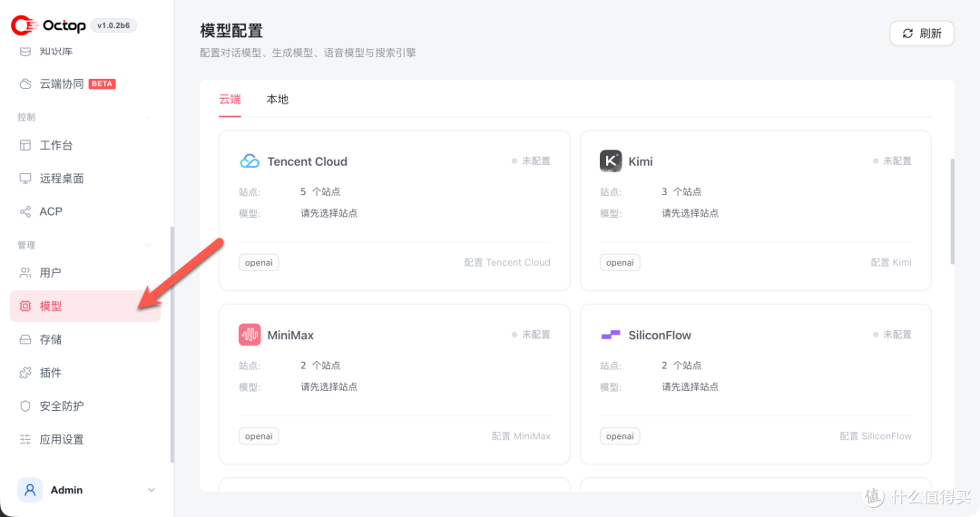
Task: Click 配置 Kimi link
Action: click(891, 262)
